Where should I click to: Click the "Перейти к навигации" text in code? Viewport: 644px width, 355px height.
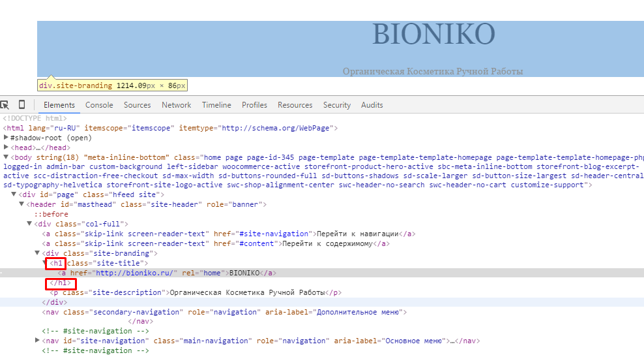point(358,234)
